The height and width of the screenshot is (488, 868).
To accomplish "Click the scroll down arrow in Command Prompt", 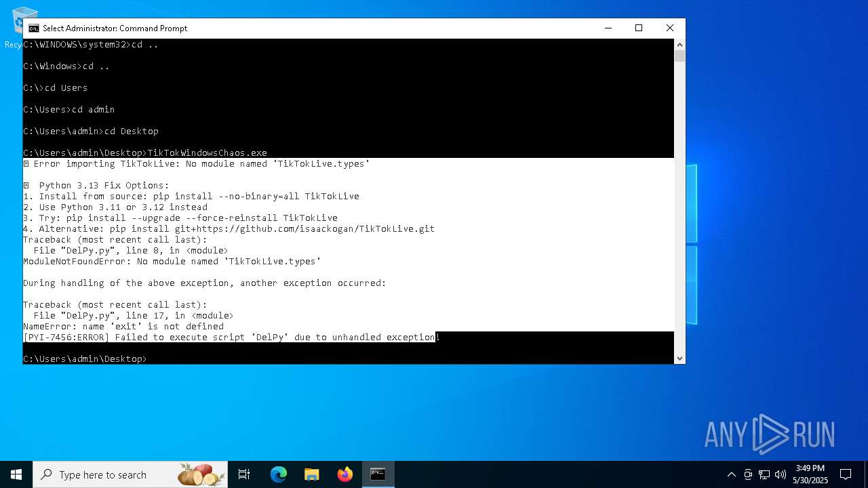I will tap(679, 359).
